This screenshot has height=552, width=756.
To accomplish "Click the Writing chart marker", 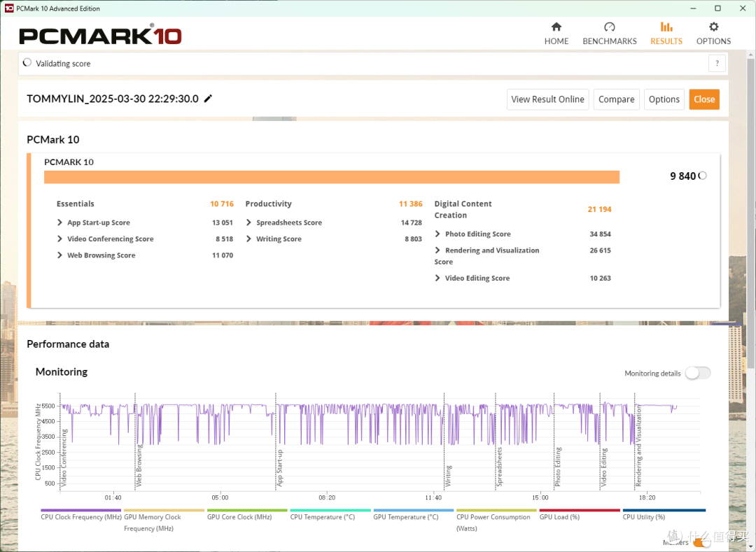I will (449, 476).
